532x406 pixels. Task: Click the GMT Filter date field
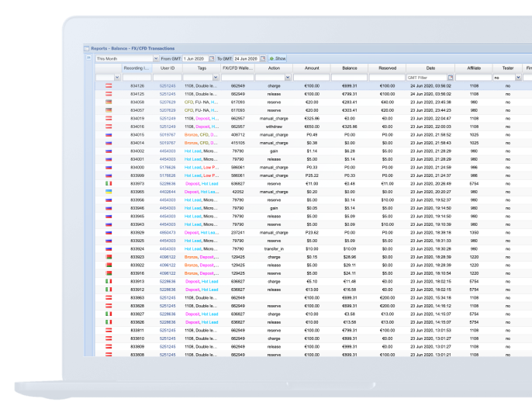click(427, 78)
